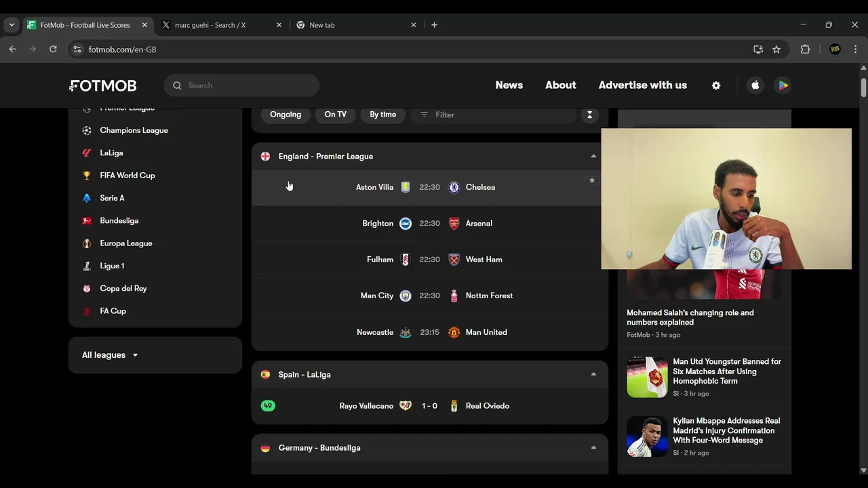868x488 pixels.
Task: Go back to the previous page
Action: click(x=12, y=49)
